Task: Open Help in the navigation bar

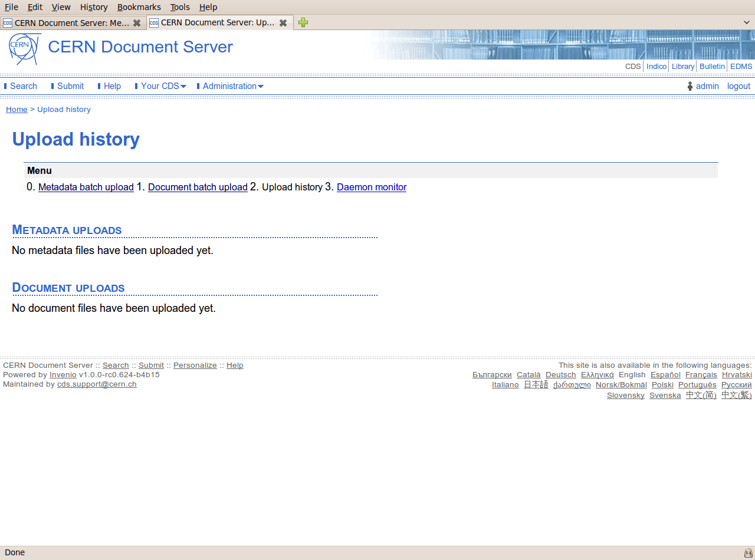Action: click(112, 86)
